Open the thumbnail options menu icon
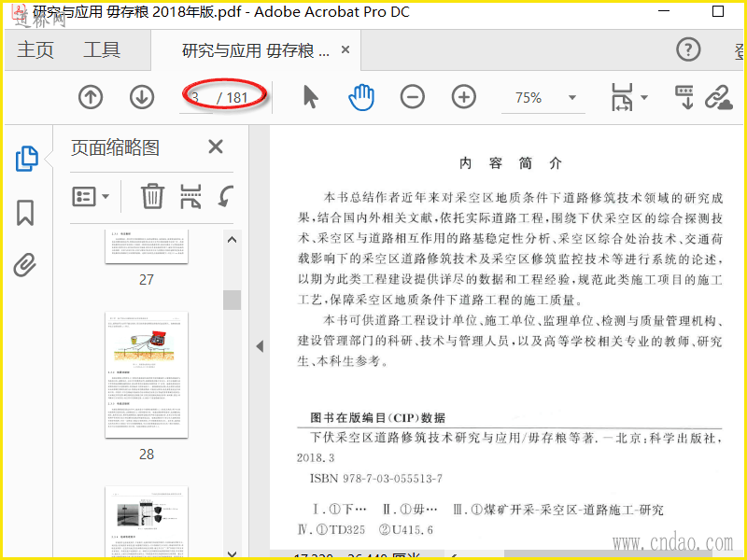The width and height of the screenshot is (747, 560). point(91,196)
